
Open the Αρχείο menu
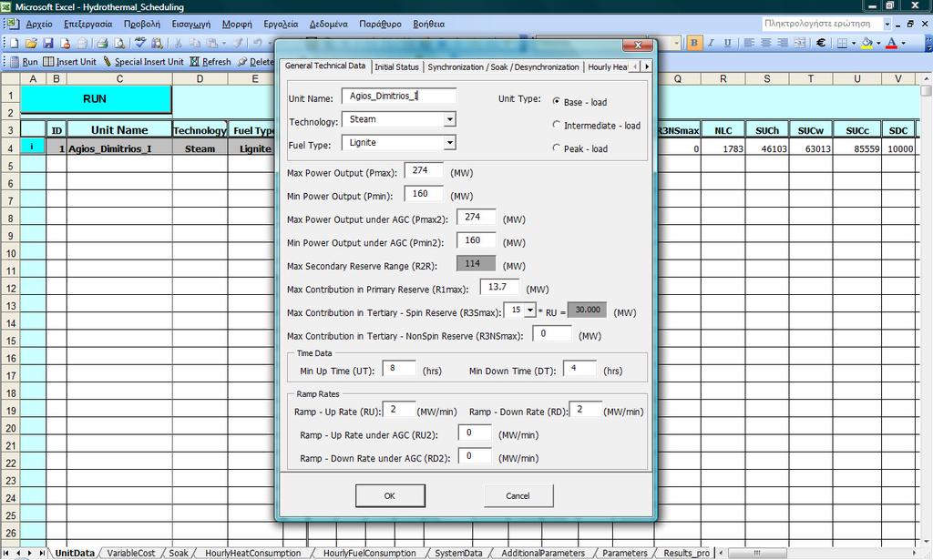[39, 24]
